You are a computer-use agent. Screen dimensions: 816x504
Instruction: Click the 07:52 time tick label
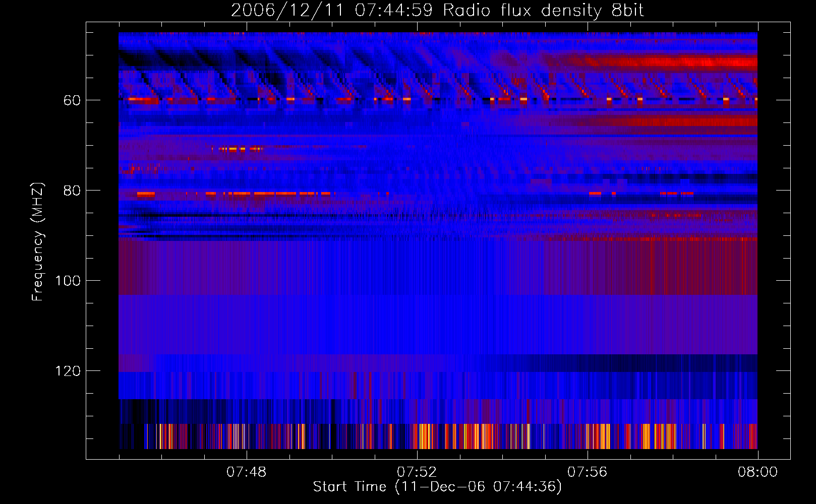click(x=417, y=472)
